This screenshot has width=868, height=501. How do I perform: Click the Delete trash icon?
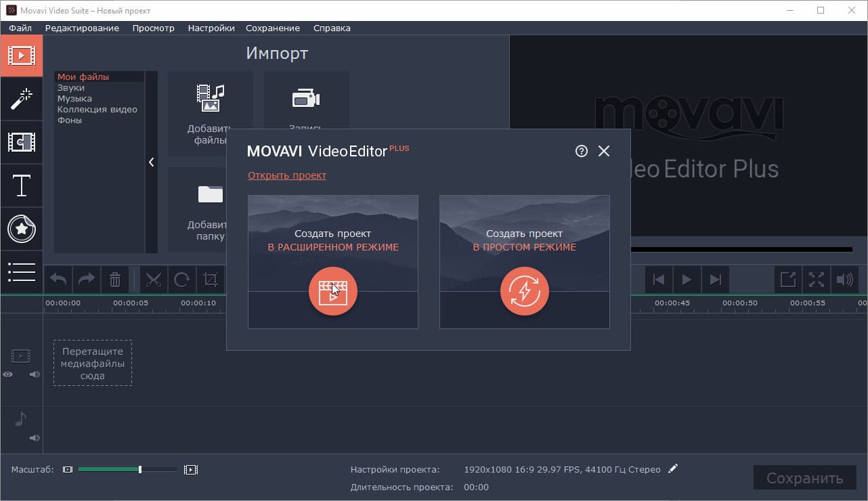point(115,280)
